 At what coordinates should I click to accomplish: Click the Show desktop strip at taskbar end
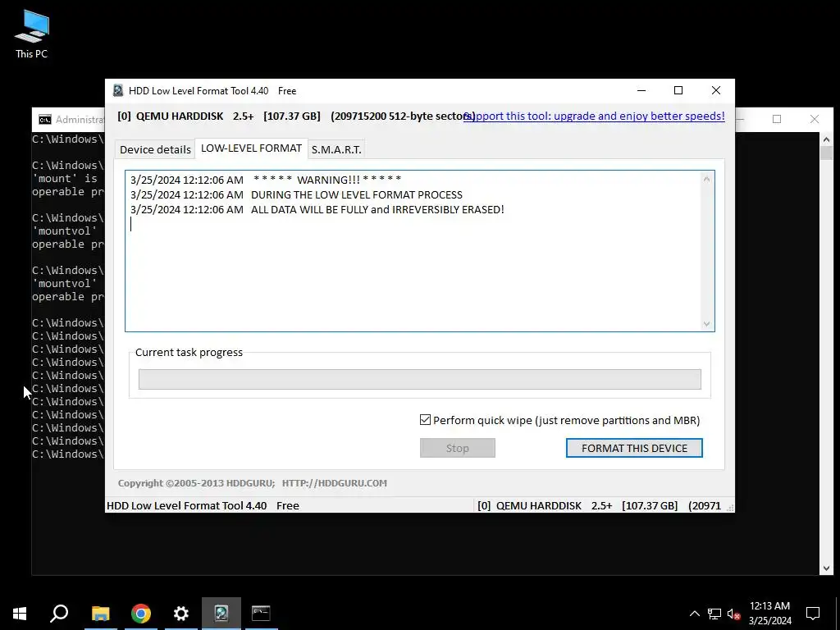(838, 614)
